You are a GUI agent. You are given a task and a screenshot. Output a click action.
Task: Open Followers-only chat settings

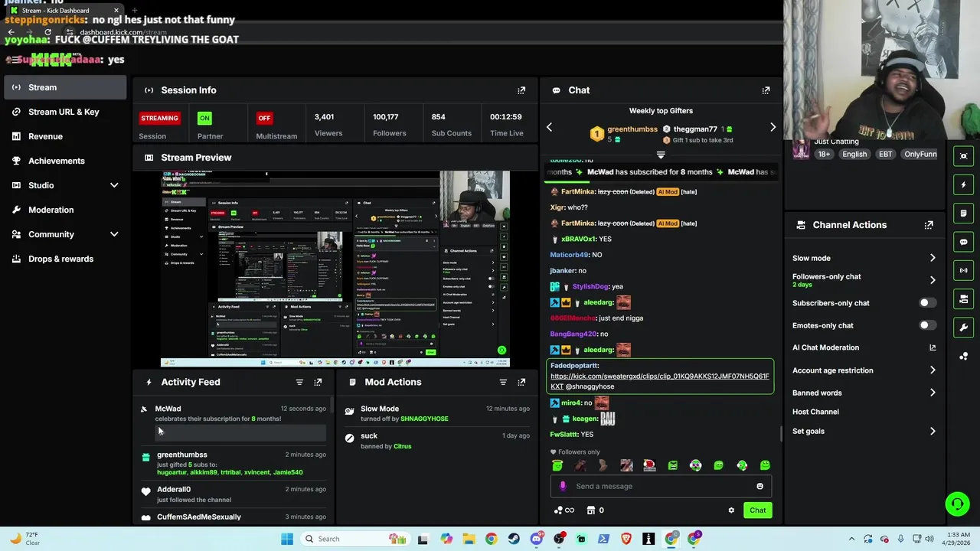coord(864,280)
